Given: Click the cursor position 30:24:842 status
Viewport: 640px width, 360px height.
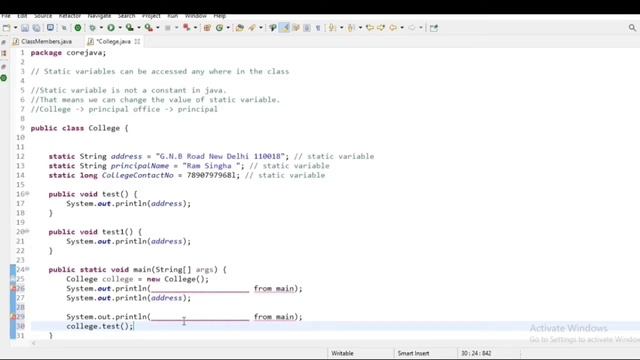Looking at the screenshot, I should pyautogui.click(x=476, y=353).
